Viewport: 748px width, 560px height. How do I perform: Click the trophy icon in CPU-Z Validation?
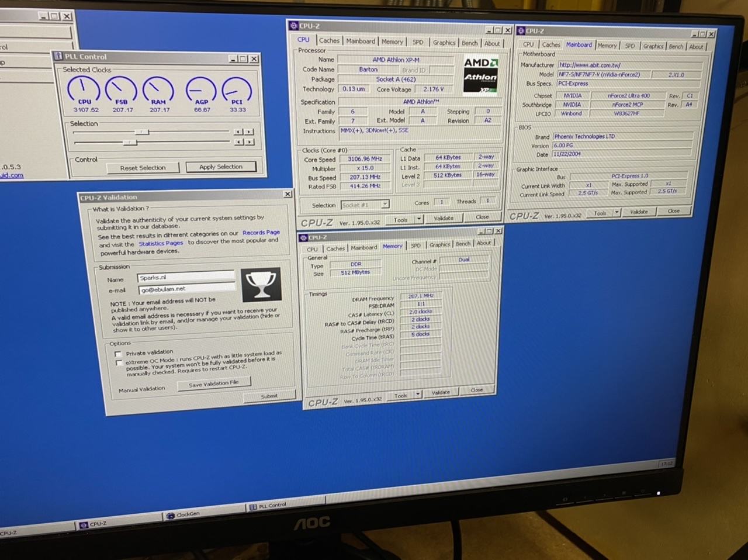(261, 284)
